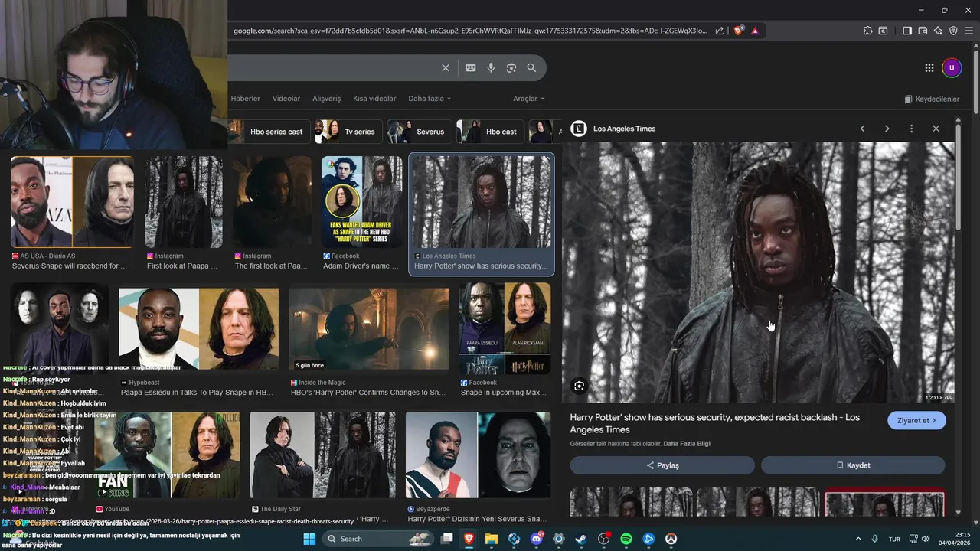Open the Brave VPN shield icon
Image resolution: width=980 pixels, height=551 pixels.
tap(953, 31)
